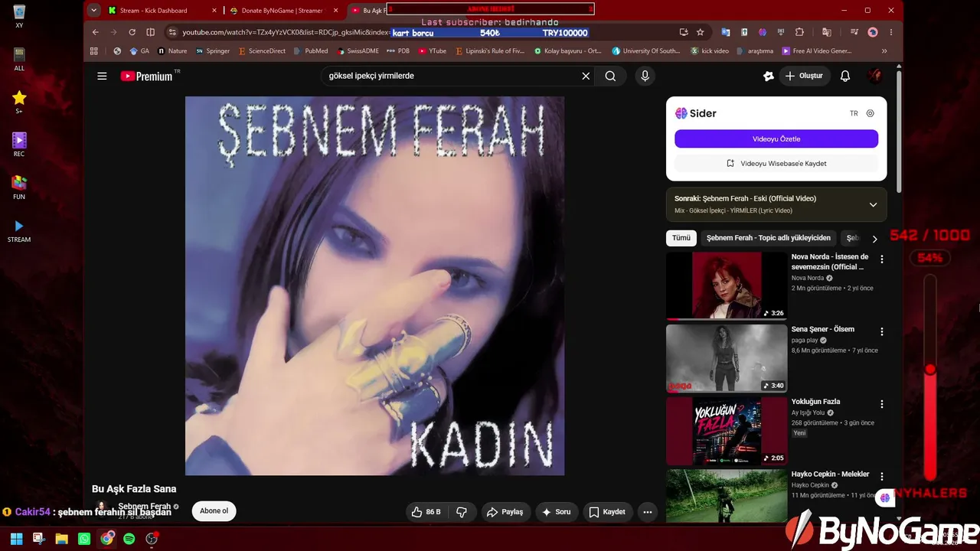Viewport: 980px width, 551px height.
Task: Open File Explorer from the taskbar
Action: tap(61, 539)
